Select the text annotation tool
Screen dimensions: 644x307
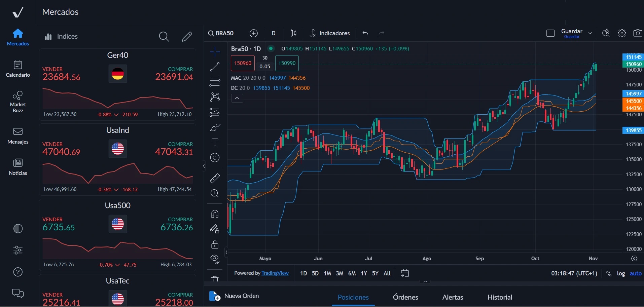pos(215,142)
